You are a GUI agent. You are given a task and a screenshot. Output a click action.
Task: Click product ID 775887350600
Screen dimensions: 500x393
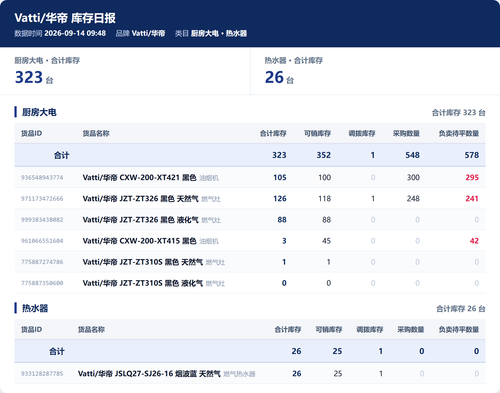[x=42, y=283]
